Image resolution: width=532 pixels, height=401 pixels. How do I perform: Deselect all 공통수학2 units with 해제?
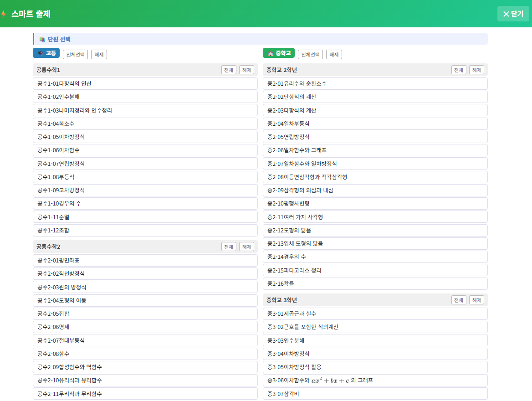(246, 247)
